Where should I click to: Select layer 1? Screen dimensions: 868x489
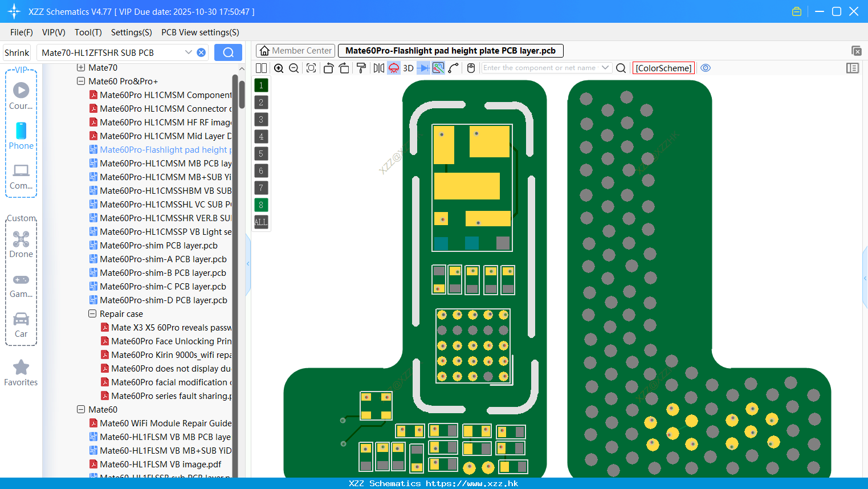[x=261, y=85]
